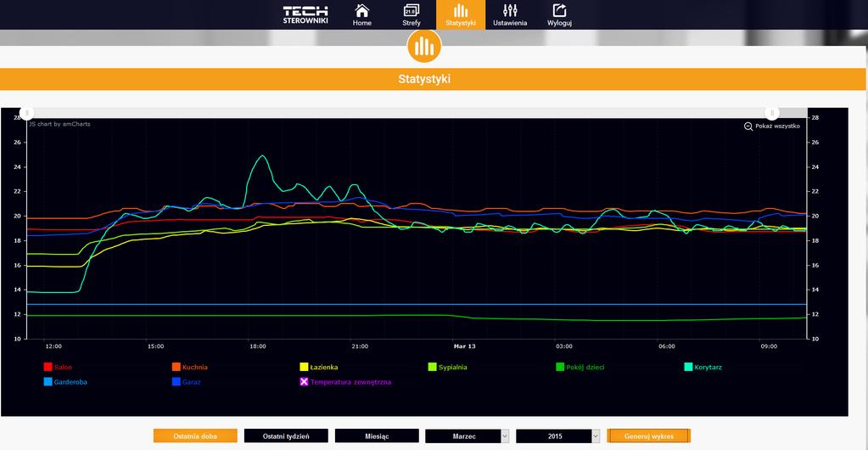Toggle the Garaż series blue legend marker

point(176,382)
